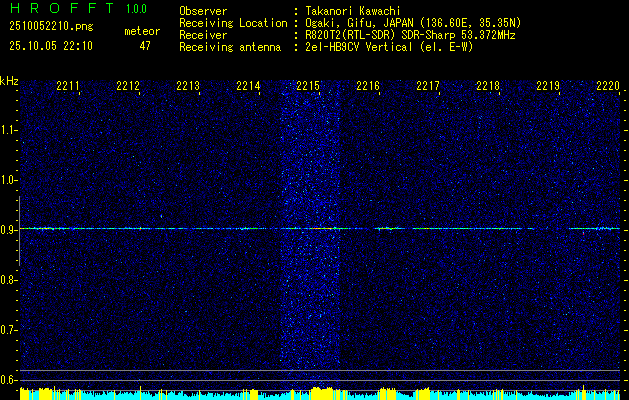The width and height of the screenshot is (629, 400).
Task: Select the version number 1.0.0
Action: tap(136, 9)
